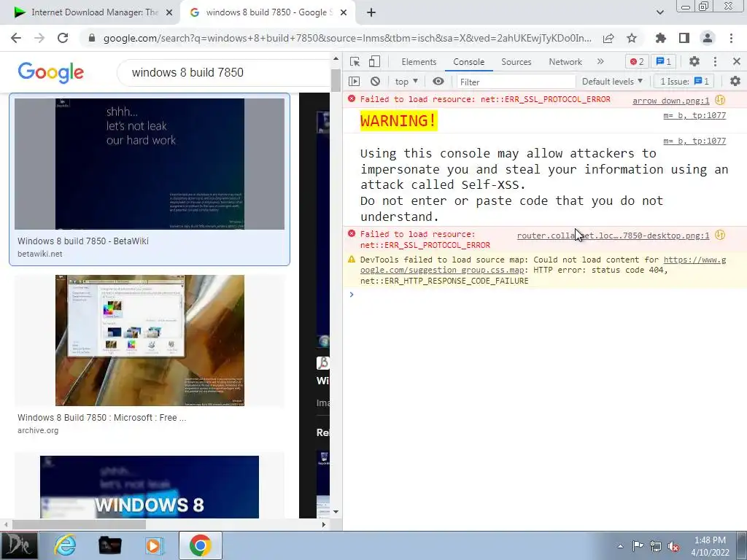Screen dimensions: 747x560
Task: Show the console sidebar
Action: click(x=355, y=82)
